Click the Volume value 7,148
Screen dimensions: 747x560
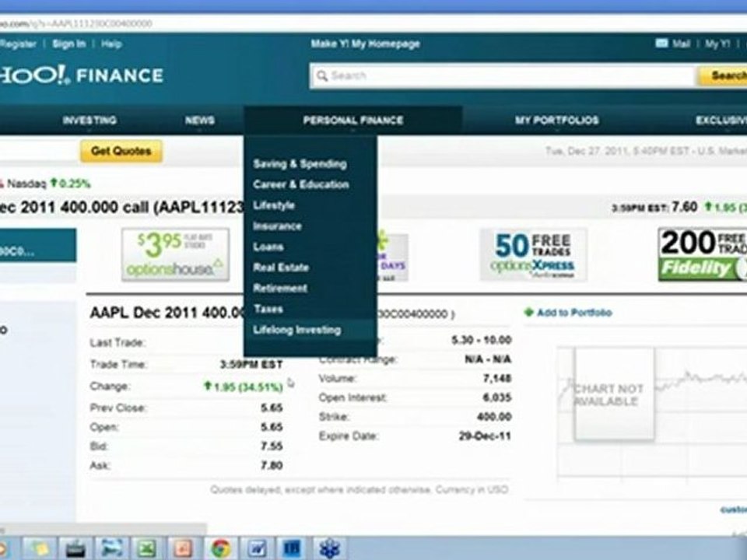(x=497, y=379)
